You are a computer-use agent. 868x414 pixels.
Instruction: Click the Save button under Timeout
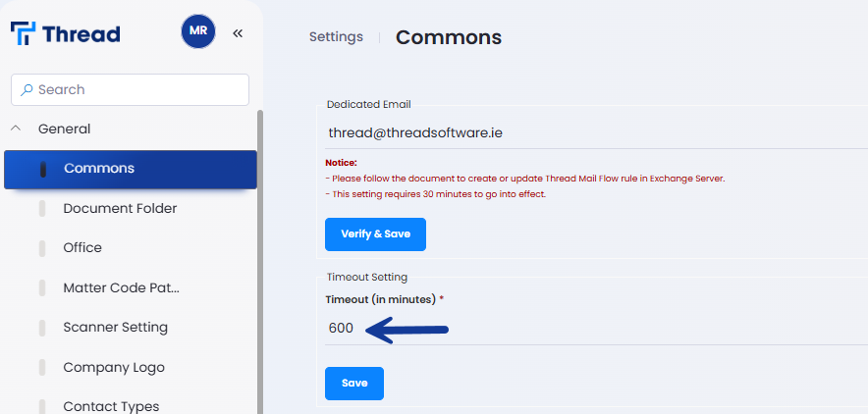pyautogui.click(x=354, y=384)
